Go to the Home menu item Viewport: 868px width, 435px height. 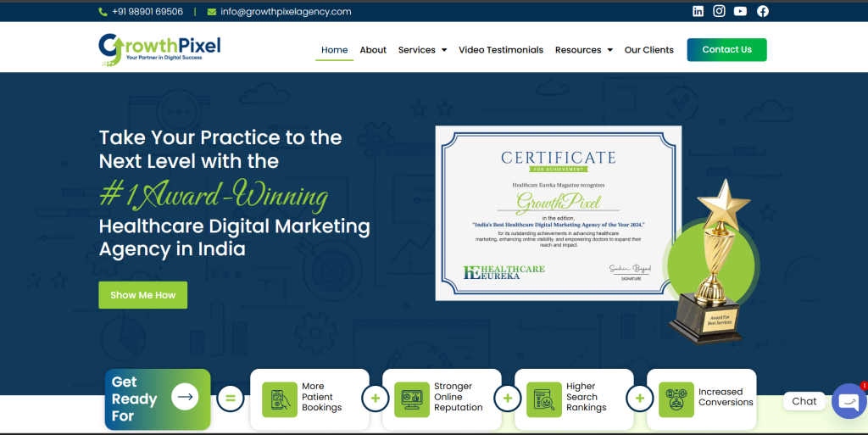point(334,50)
